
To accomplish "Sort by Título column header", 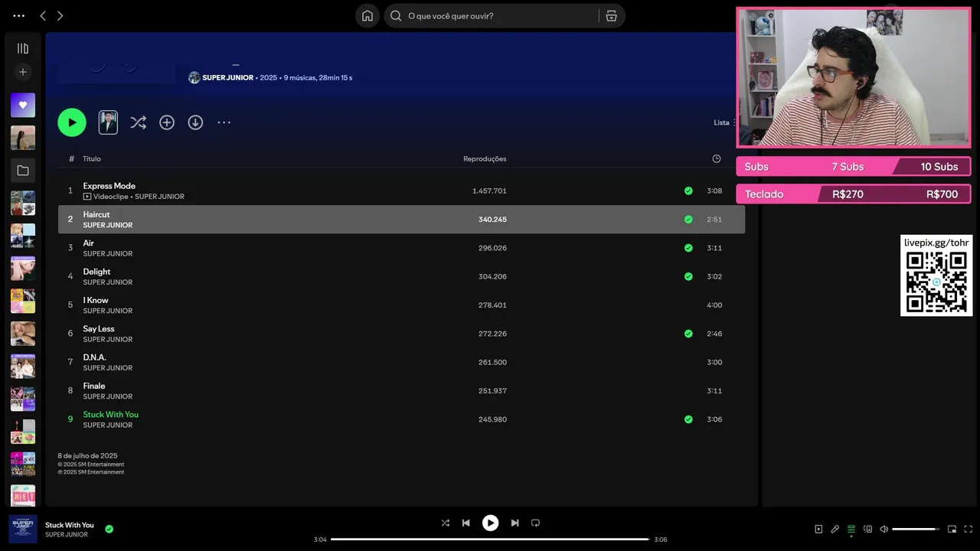I will pos(92,158).
